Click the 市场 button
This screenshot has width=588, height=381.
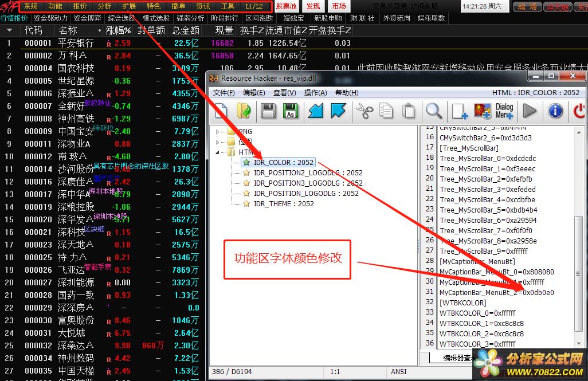(339, 6)
